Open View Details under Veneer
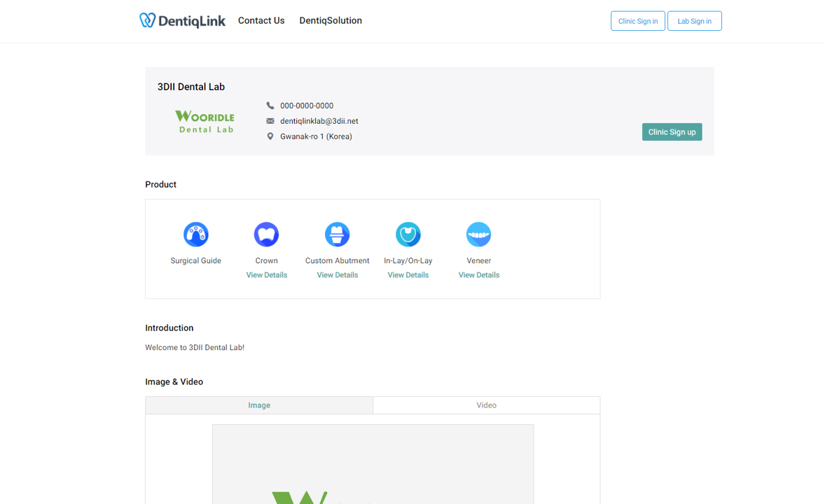Screen dimensions: 825x504 pos(478,274)
